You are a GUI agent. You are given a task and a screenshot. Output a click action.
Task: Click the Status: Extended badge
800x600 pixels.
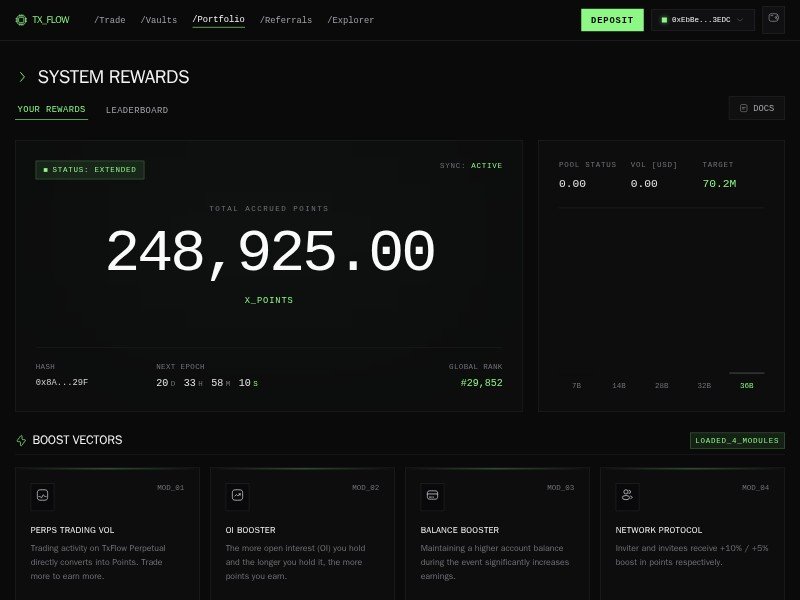pos(90,170)
